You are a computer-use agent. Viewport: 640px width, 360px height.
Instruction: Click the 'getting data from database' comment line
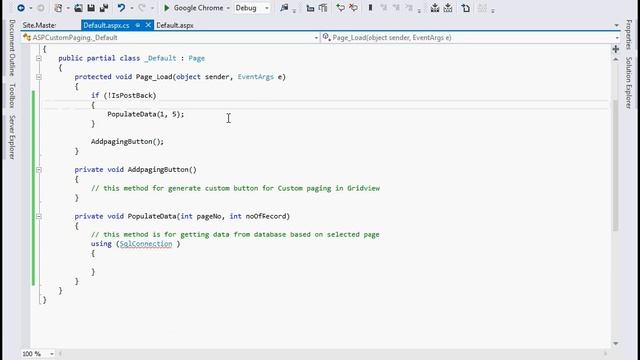[235, 234]
